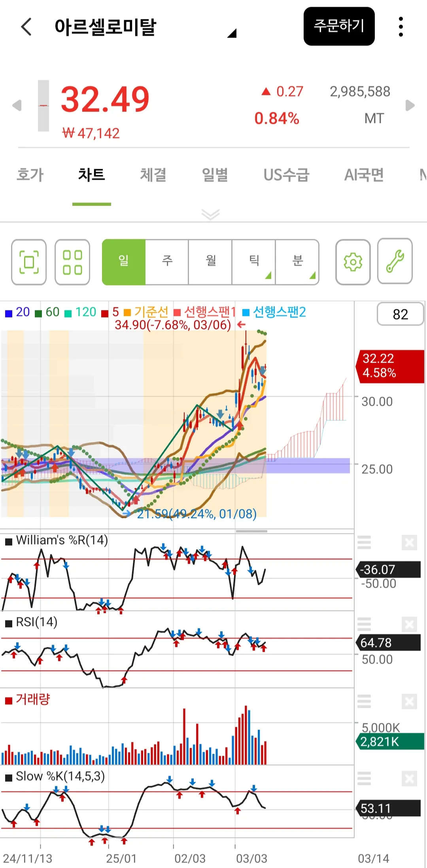Click the teal 120 moving average legend
This screenshot has width=427, height=868.
pos(81,312)
